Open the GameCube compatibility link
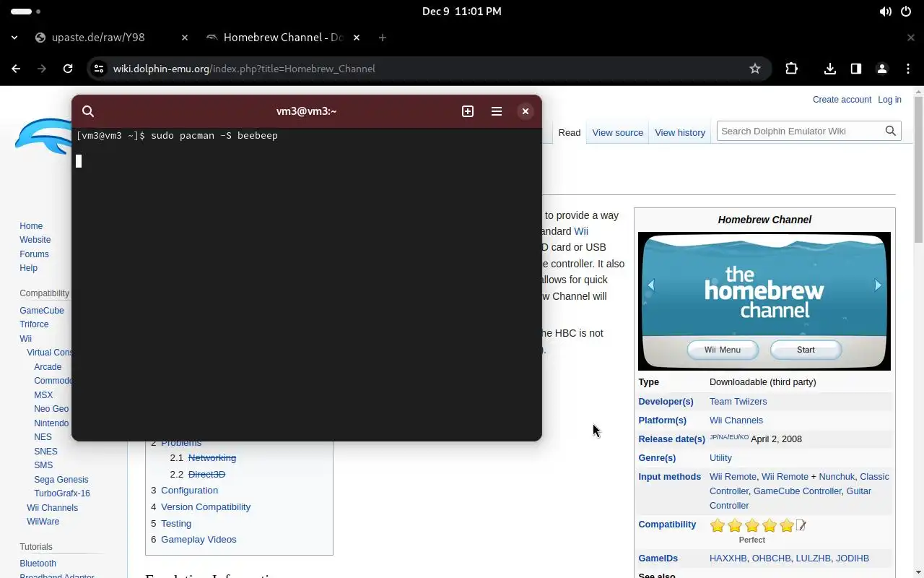 tap(42, 311)
